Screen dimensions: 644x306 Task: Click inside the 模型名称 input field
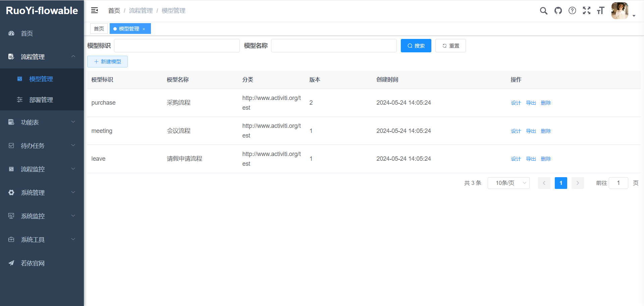333,45
